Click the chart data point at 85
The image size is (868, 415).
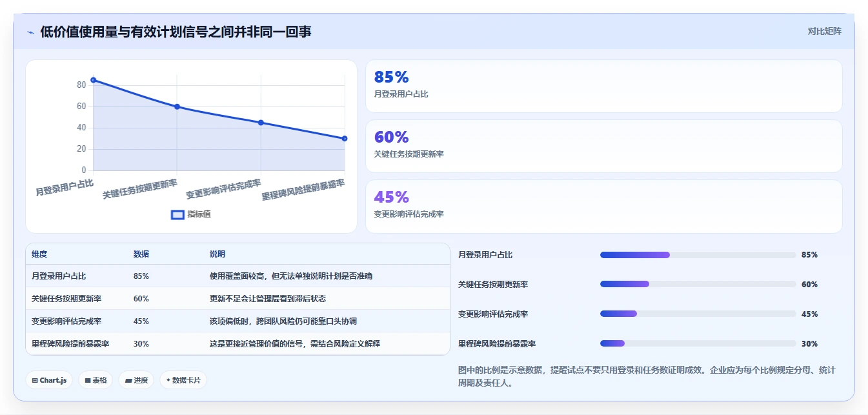(x=94, y=80)
